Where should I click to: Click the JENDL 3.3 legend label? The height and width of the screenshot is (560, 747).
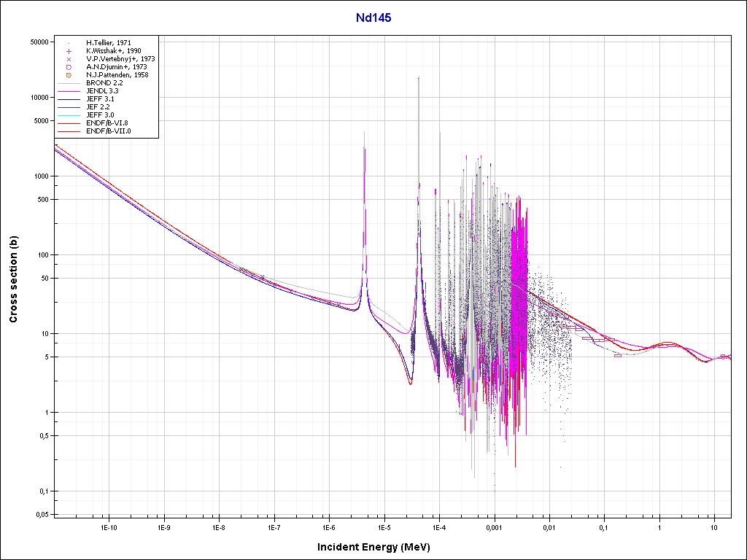pos(102,91)
